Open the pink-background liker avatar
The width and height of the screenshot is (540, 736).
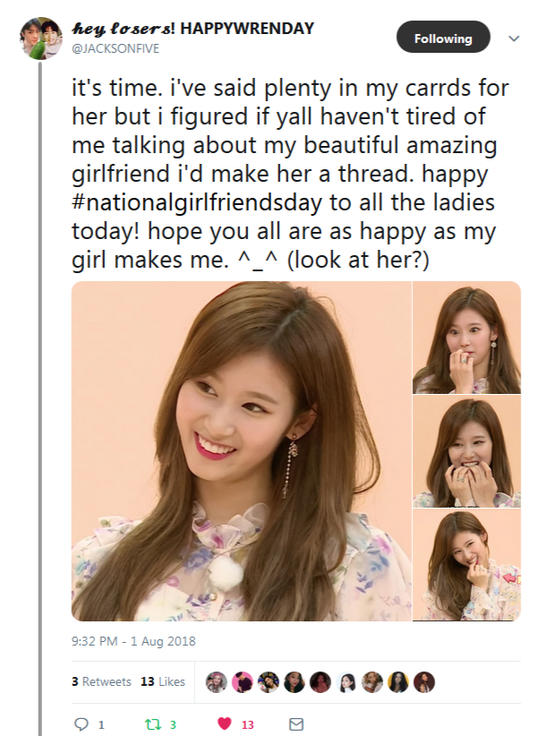(x=242, y=682)
